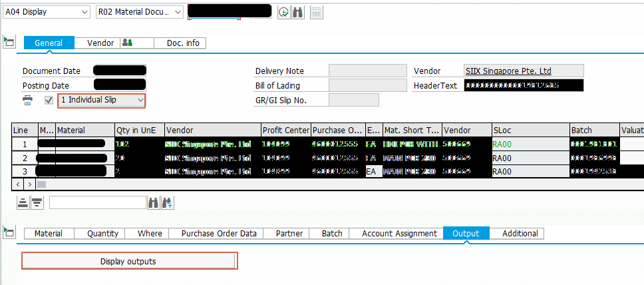Image resolution: width=644 pixels, height=285 pixels.
Task: Click the EA unit cell in line 3
Action: [x=374, y=172]
